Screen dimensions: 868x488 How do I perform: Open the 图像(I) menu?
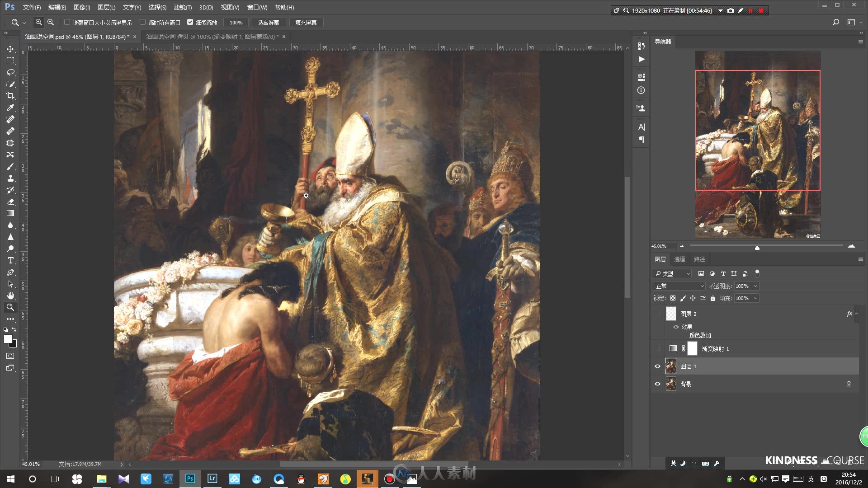point(82,7)
